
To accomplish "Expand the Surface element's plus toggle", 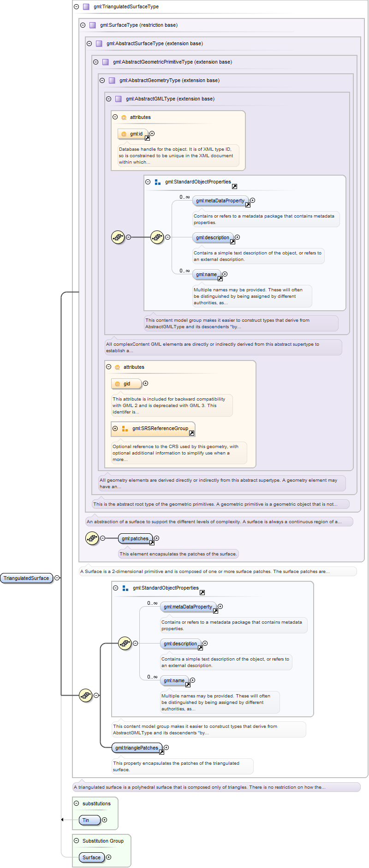I will [109, 857].
